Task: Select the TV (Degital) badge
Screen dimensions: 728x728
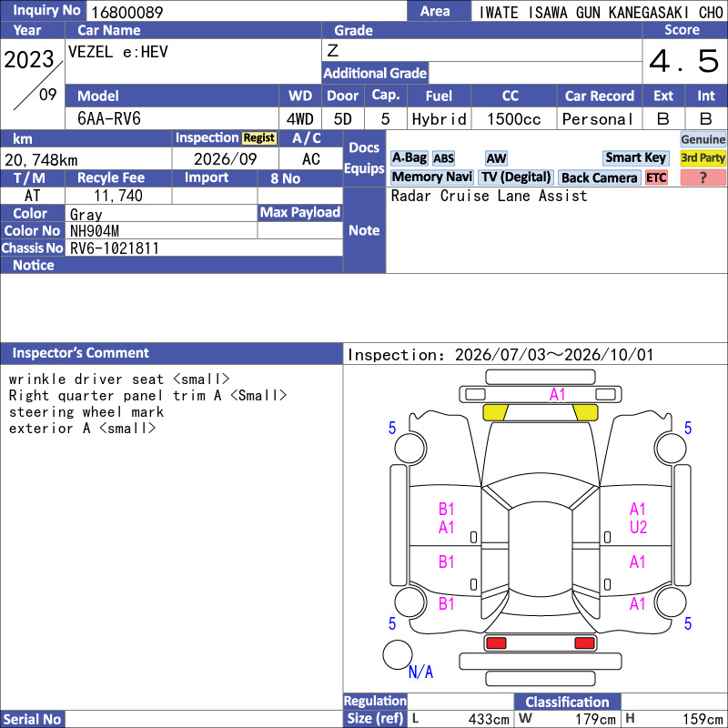Action: point(516,177)
